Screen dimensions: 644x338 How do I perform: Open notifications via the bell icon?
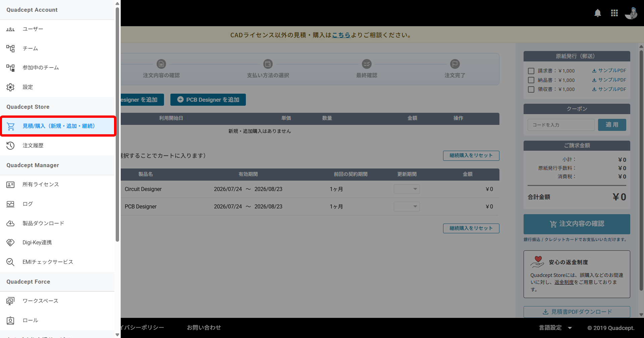(598, 13)
